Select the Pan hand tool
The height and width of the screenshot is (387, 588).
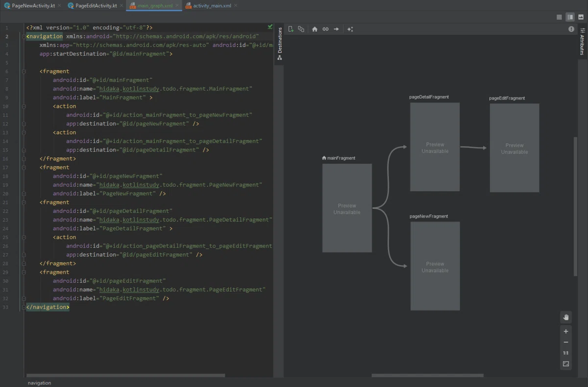pyautogui.click(x=566, y=317)
